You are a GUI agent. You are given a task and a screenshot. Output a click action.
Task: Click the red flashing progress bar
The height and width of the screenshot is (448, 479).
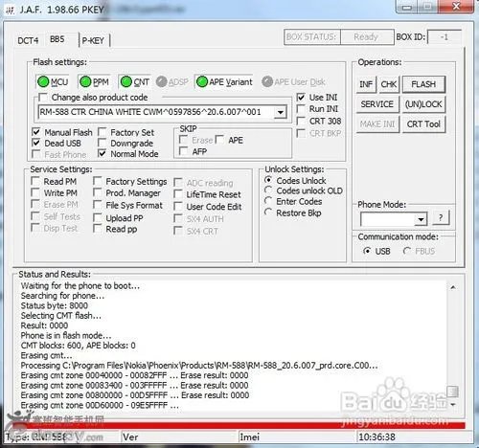click(x=239, y=425)
